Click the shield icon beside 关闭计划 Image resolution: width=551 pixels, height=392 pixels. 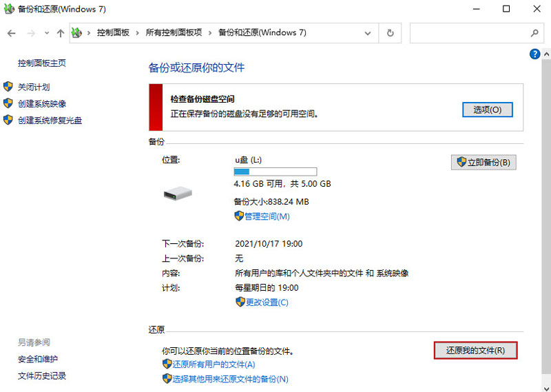pos(8,87)
